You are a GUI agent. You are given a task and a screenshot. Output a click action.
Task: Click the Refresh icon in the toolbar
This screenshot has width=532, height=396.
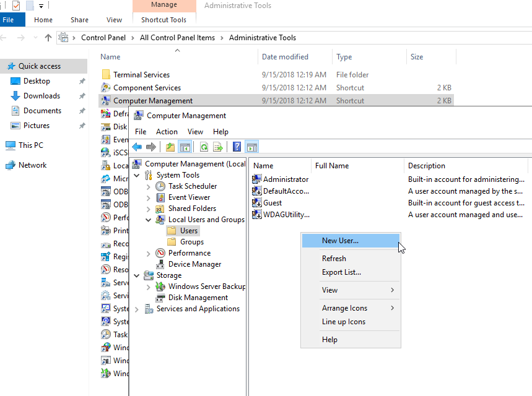tap(204, 147)
